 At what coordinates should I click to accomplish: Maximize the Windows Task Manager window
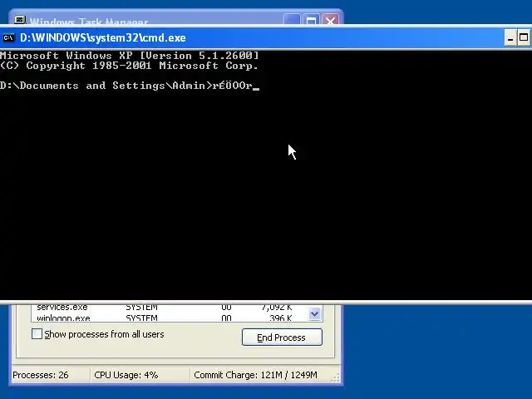point(311,20)
